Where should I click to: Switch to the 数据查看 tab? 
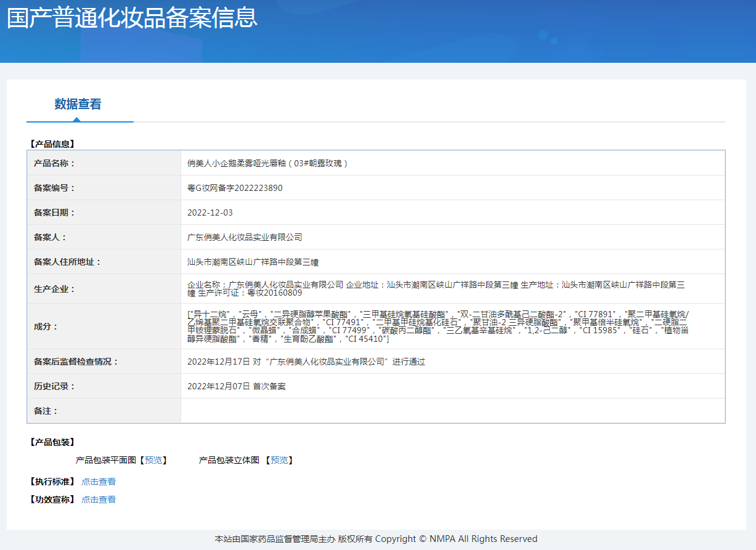(x=78, y=104)
